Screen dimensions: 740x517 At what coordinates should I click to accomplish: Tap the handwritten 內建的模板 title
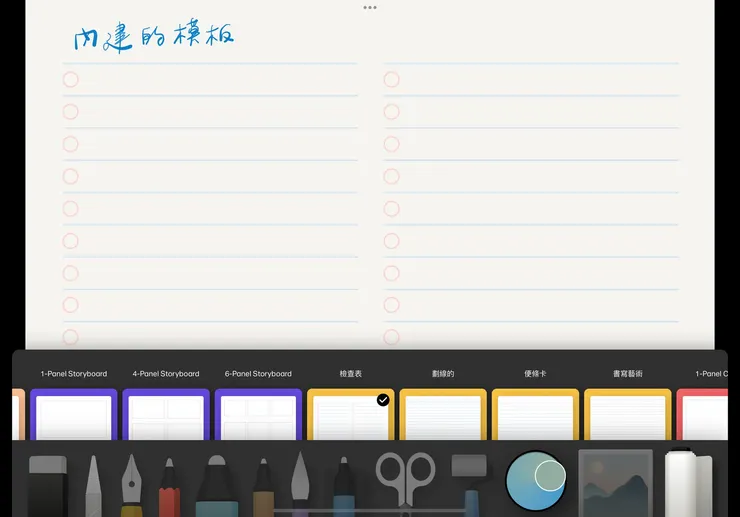154,36
